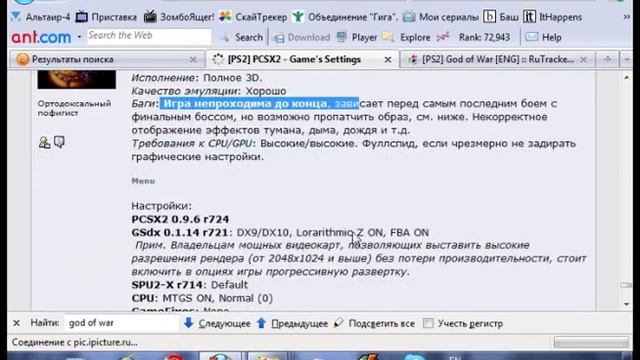640x360 pixels.
Task: Focus the Search the Web field
Action: (x=149, y=37)
